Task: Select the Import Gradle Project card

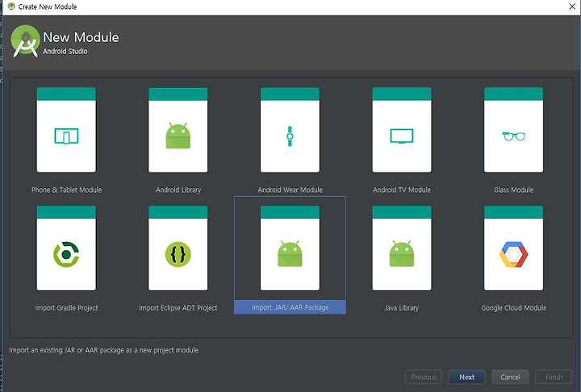Action: pos(66,248)
